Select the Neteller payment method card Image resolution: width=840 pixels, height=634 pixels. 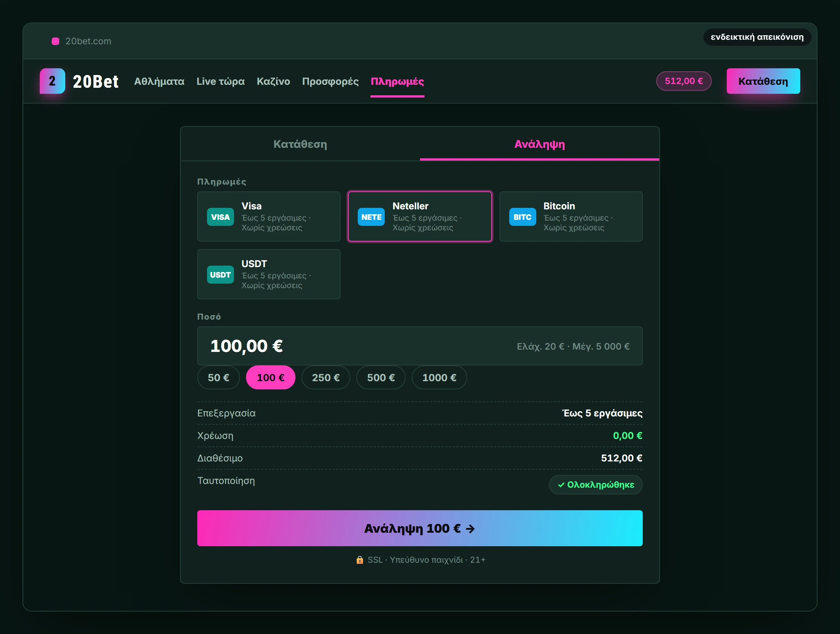(420, 216)
